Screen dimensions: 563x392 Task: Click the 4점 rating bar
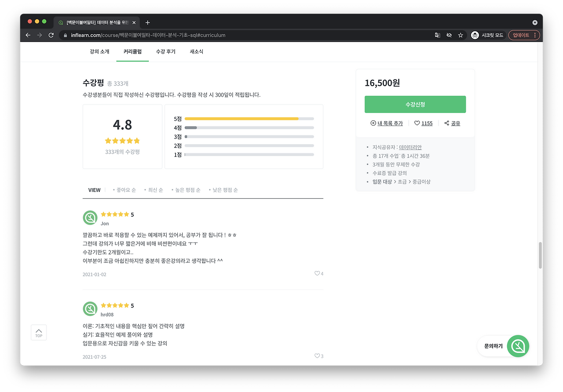pos(249,127)
